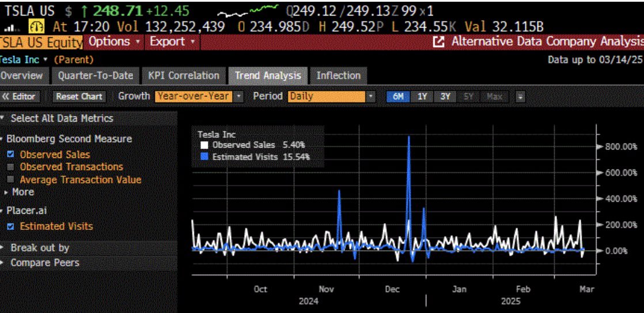The width and height of the screenshot is (644, 313).
Task: Select the 5Y time range
Action: [x=469, y=96]
